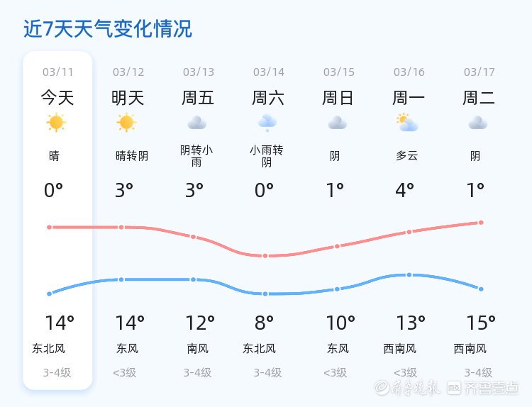Click the overcast cloud icon under 周日
This screenshot has width=532, height=407.
(337, 123)
